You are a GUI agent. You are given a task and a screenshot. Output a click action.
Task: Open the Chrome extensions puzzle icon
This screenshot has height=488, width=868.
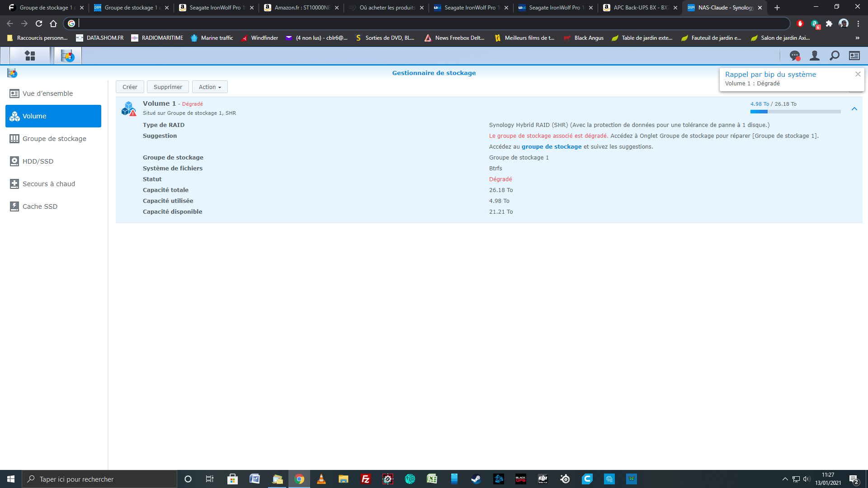(x=829, y=23)
